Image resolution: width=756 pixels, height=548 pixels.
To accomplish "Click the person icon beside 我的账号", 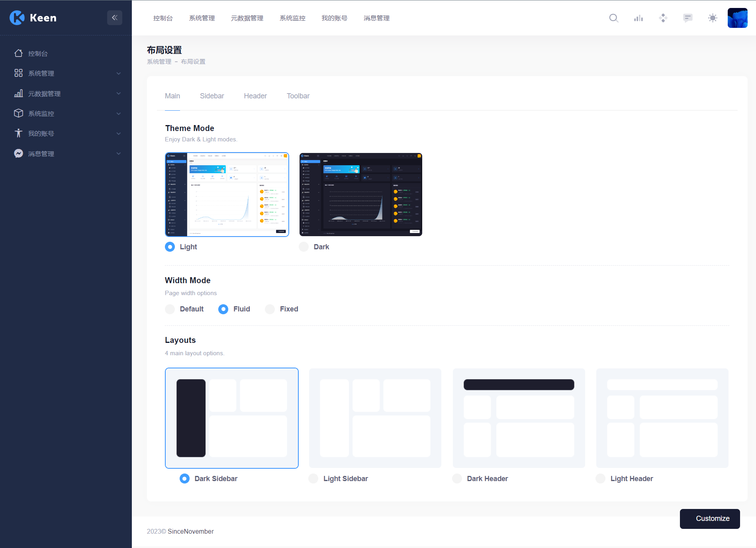I will [x=18, y=133].
